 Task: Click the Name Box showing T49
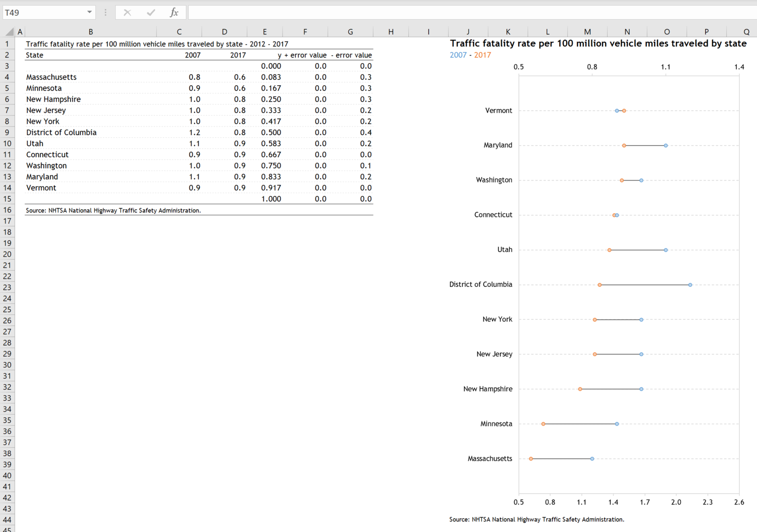pos(45,12)
